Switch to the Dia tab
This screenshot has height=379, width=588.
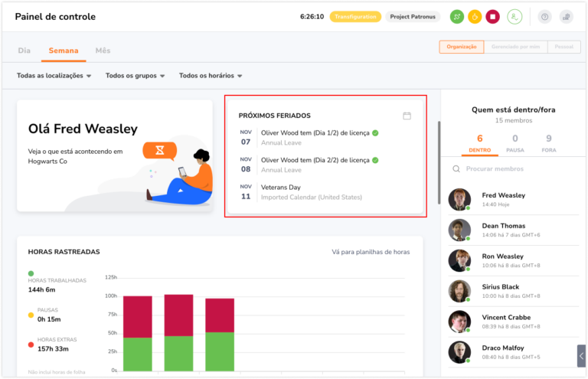[x=24, y=51]
